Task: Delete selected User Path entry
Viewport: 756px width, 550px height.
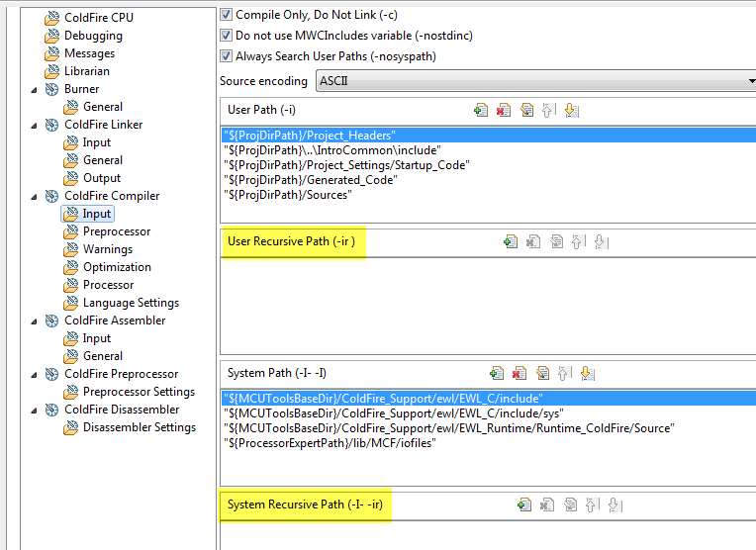Action: click(504, 111)
